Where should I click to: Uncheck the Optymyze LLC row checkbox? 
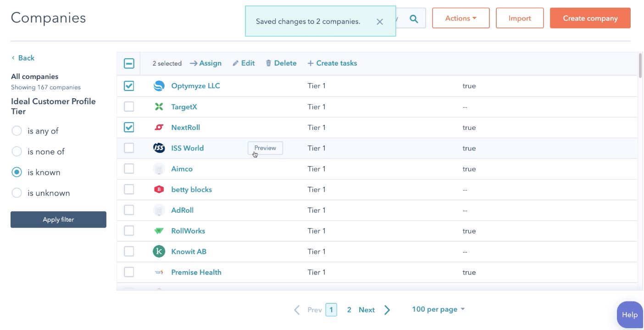click(x=129, y=86)
